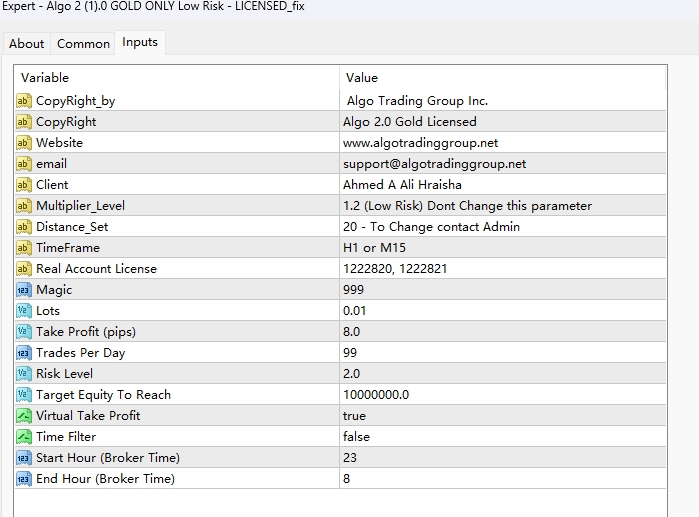Click the double icon for Take Profit (pips)
Viewport: 699px width, 517px height.
(x=24, y=332)
